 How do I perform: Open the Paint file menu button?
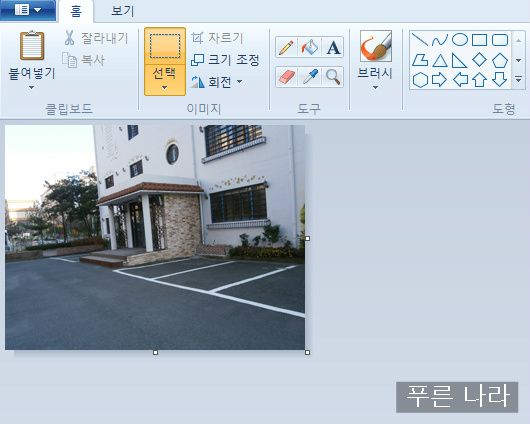click(x=28, y=10)
